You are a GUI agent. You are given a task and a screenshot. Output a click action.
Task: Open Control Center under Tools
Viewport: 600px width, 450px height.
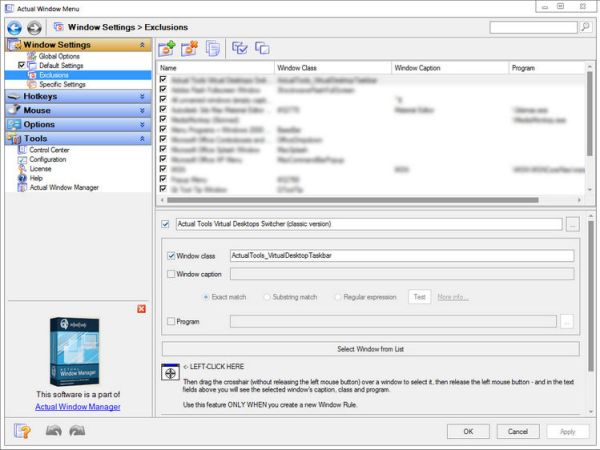[x=49, y=150]
